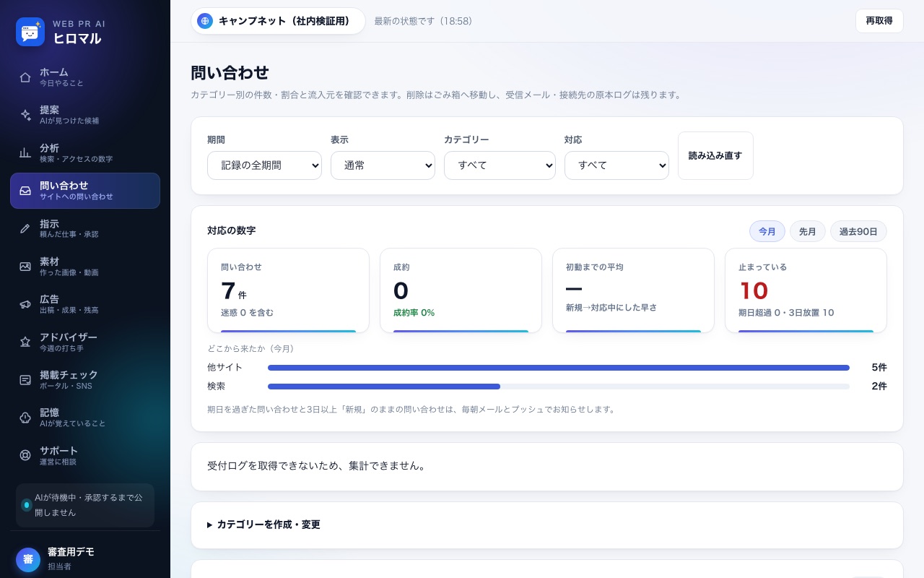
Task: Click the sparkle icon beside 提案
Action: tap(25, 115)
